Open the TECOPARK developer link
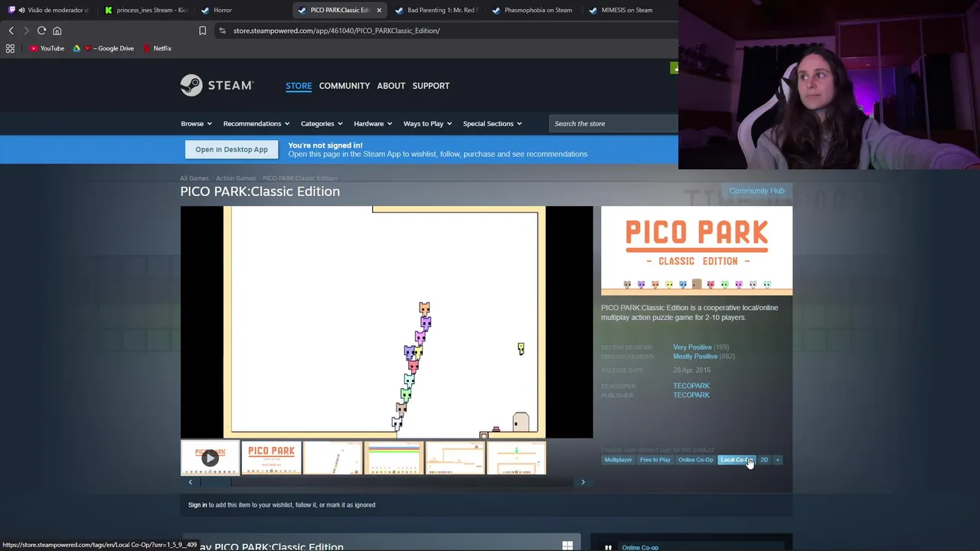Screen dimensions: 980x551 [691, 386]
